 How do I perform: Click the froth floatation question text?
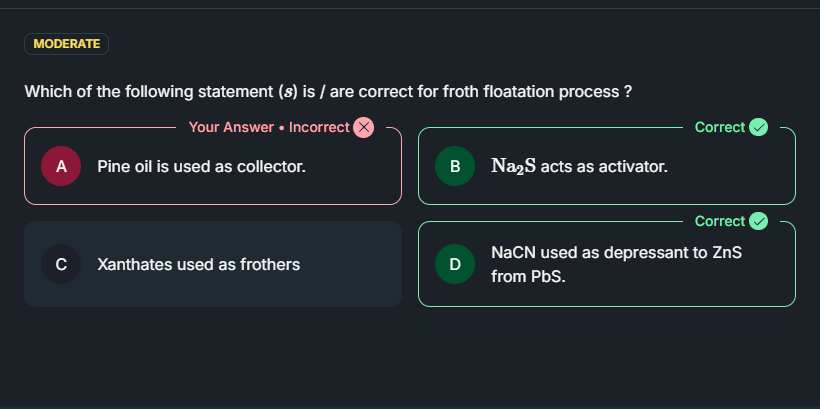[x=328, y=91]
